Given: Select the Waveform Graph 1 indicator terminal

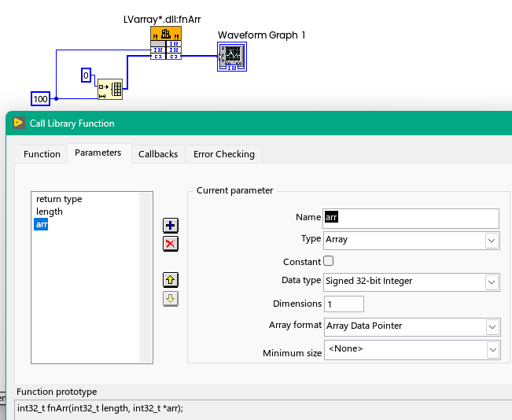Looking at the screenshot, I should 232,57.
